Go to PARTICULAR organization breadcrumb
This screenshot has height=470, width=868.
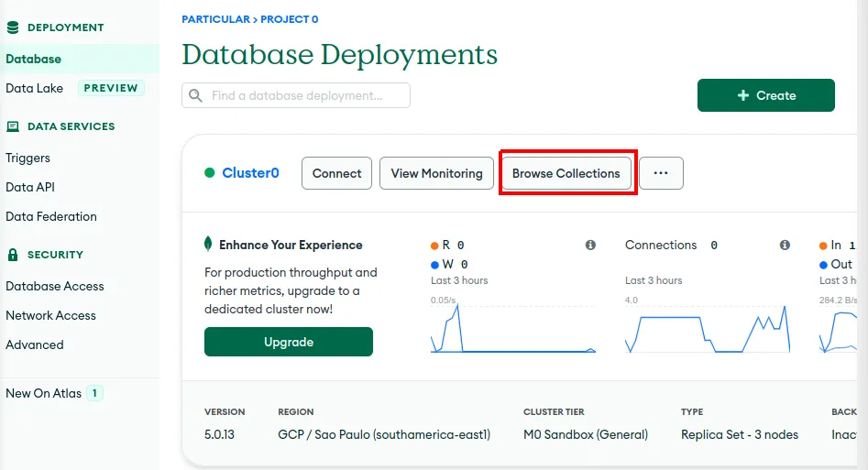point(216,19)
